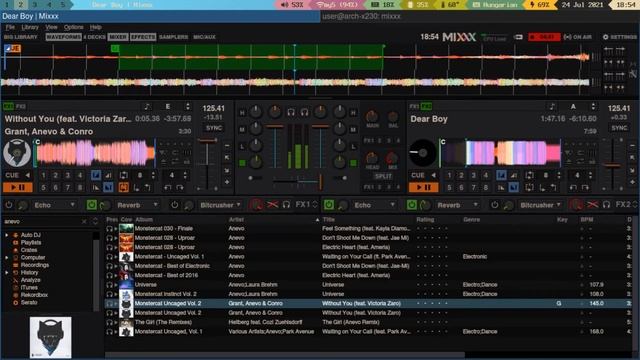640x360 pixels.
Task: Expand Auto DJ tree item
Action: point(7,235)
